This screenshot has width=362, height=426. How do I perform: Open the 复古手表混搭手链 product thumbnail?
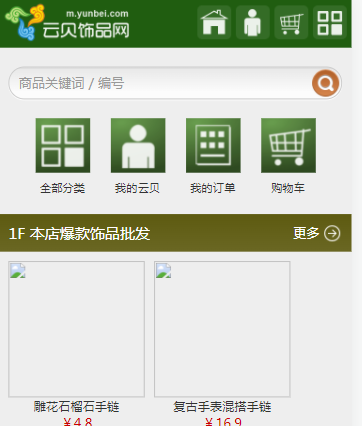click(222, 329)
